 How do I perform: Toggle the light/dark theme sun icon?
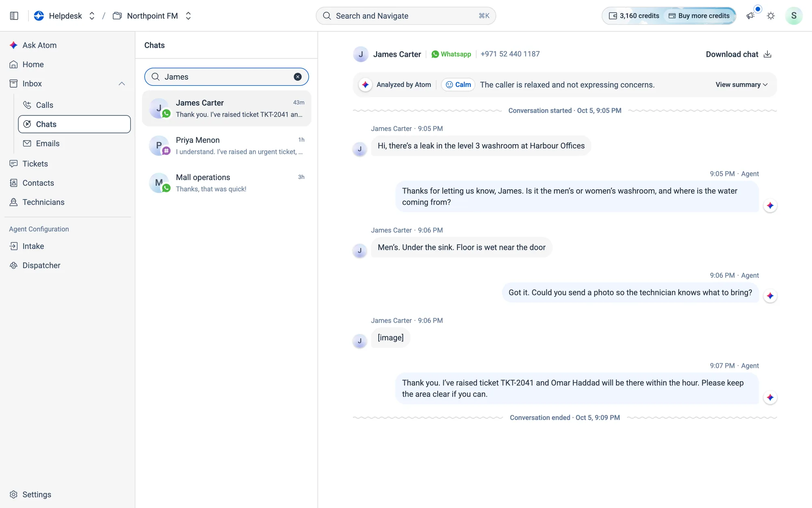click(771, 16)
